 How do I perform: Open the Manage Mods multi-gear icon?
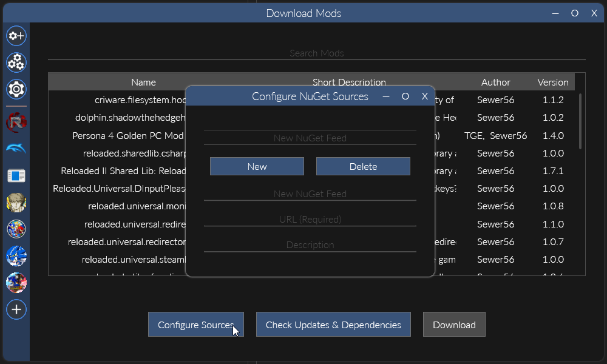click(x=16, y=62)
